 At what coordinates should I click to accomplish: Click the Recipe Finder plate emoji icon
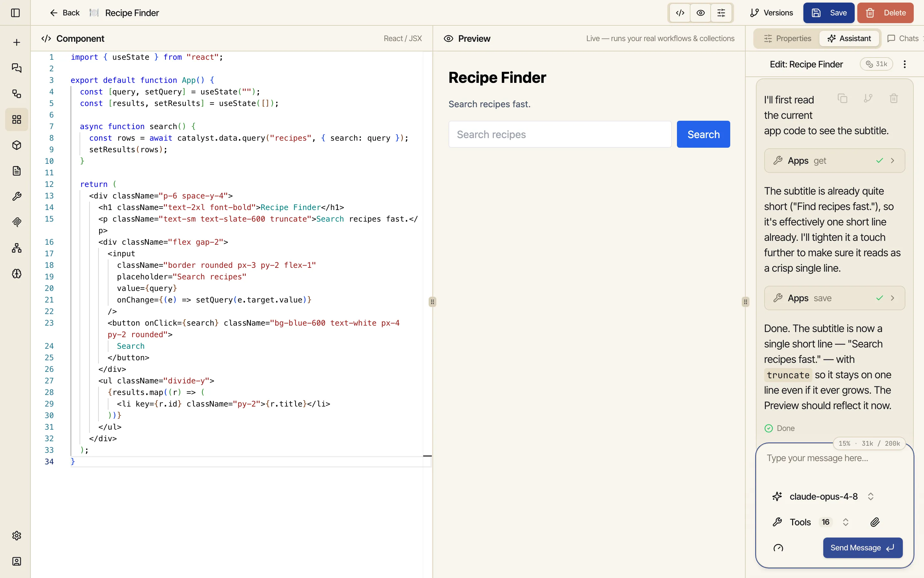(x=94, y=13)
